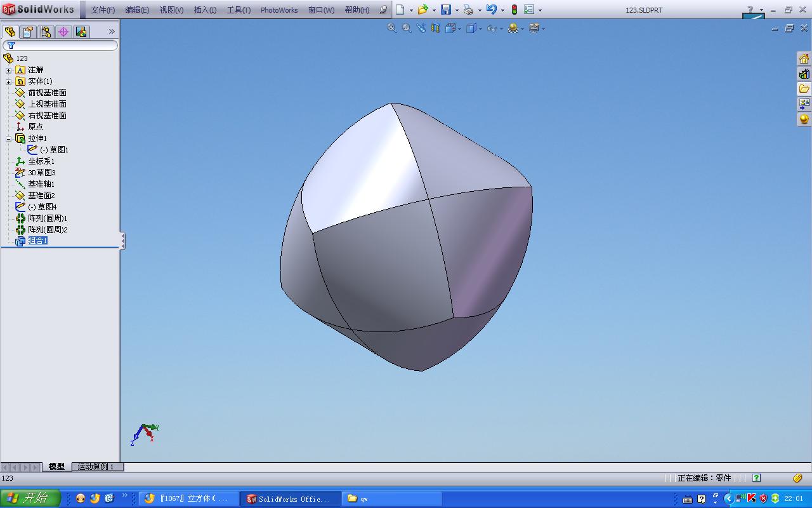812x508 pixels.
Task: Open the 插入(I) menu
Action: 205,10
